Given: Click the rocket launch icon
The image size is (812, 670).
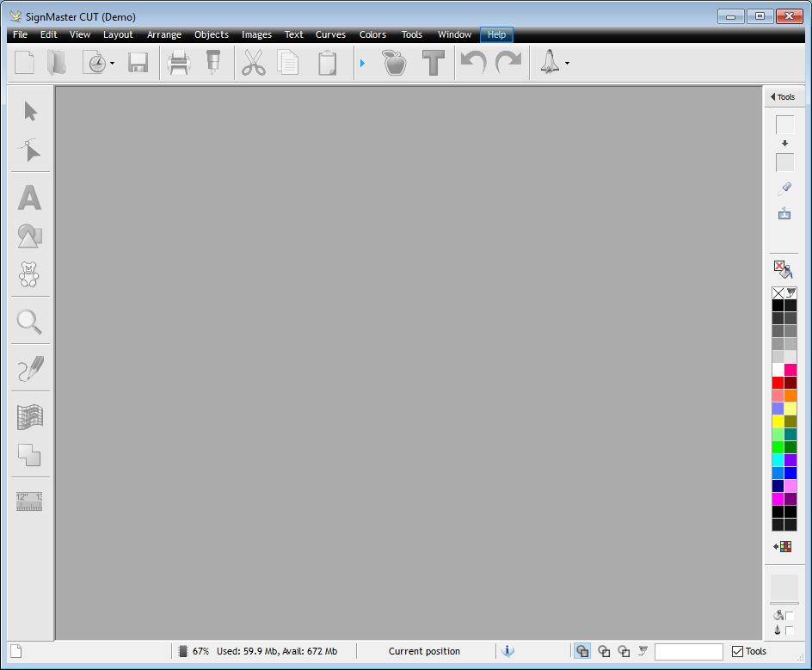Looking at the screenshot, I should [550, 62].
